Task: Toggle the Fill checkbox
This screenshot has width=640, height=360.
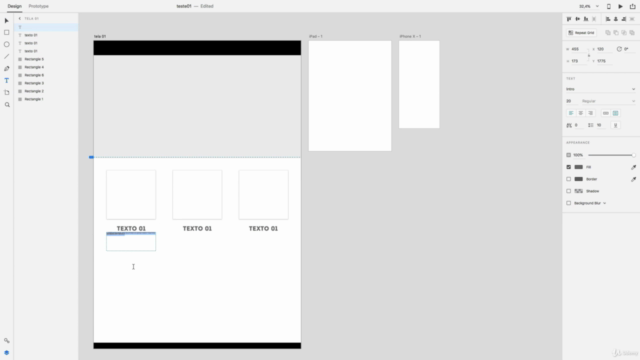Action: click(569, 167)
